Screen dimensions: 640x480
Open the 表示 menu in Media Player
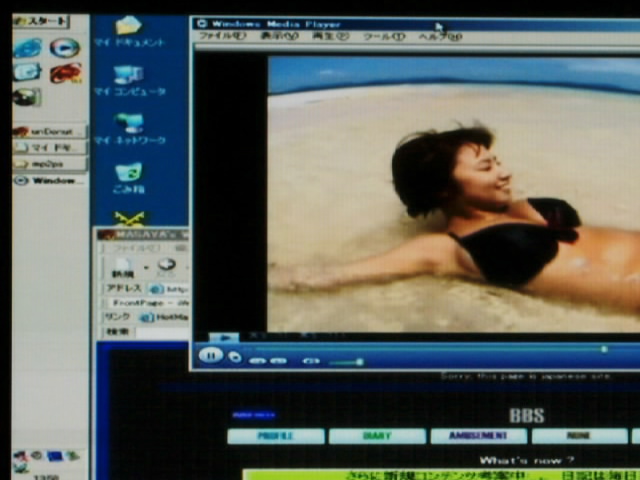point(278,36)
